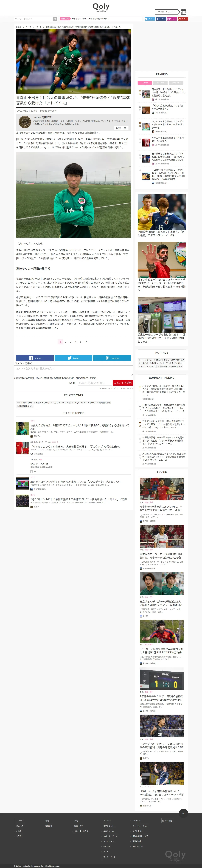This screenshot has height=868, width=202.
Task: Select WEEKLY ranking tab
Action: pyautogui.click(x=161, y=83)
